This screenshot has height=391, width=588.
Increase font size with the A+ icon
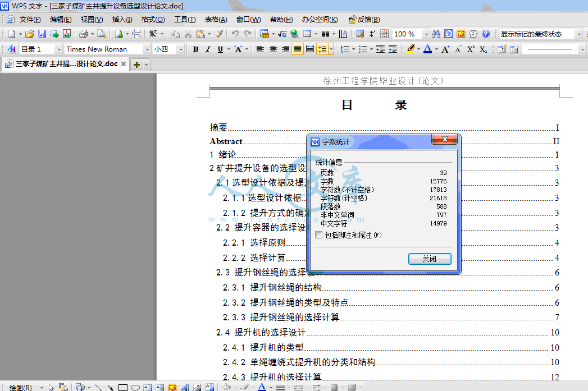tap(445, 49)
